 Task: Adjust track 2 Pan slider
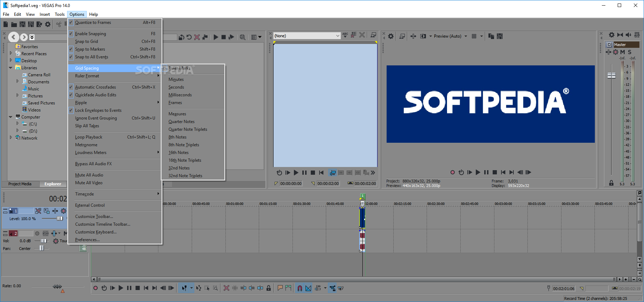[x=41, y=248]
